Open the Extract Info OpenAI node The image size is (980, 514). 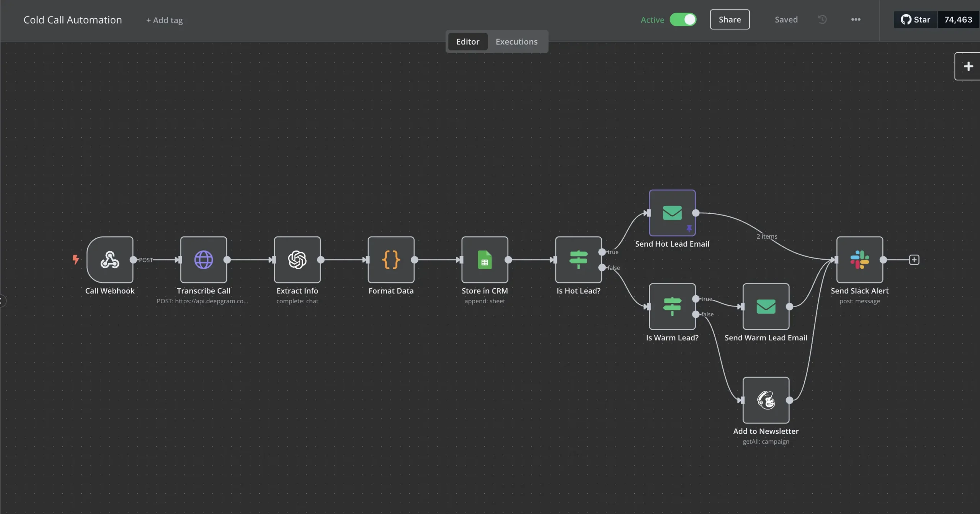(297, 260)
